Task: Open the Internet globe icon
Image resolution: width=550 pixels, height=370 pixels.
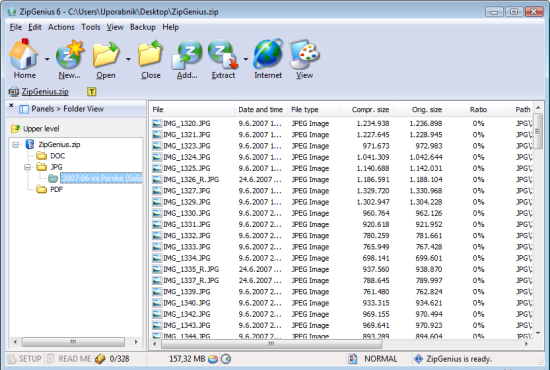Action: (268, 53)
